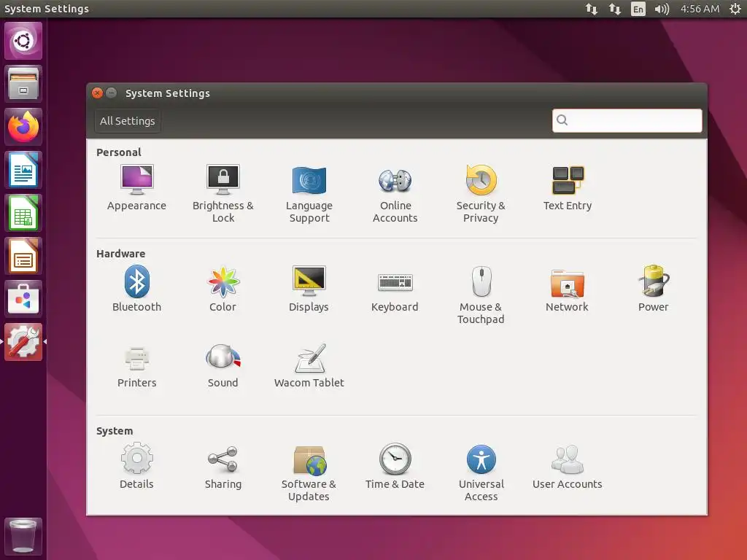747x560 pixels.
Task: Open the Trash in the launcher
Action: click(x=23, y=536)
